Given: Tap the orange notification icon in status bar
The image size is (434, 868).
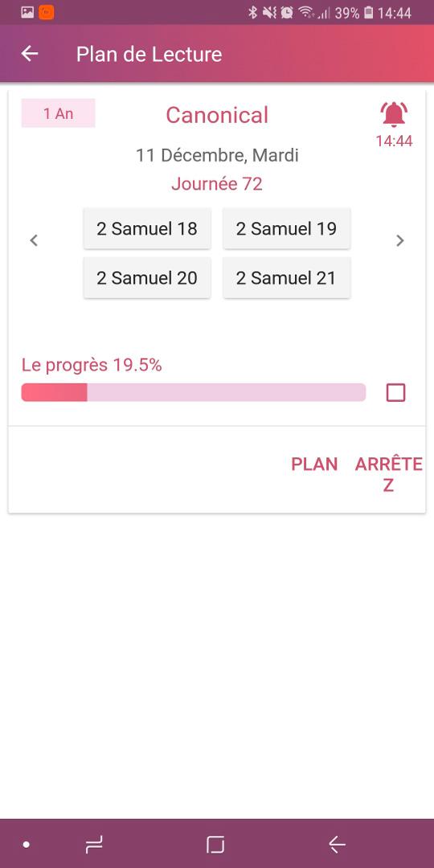Looking at the screenshot, I should (47, 12).
